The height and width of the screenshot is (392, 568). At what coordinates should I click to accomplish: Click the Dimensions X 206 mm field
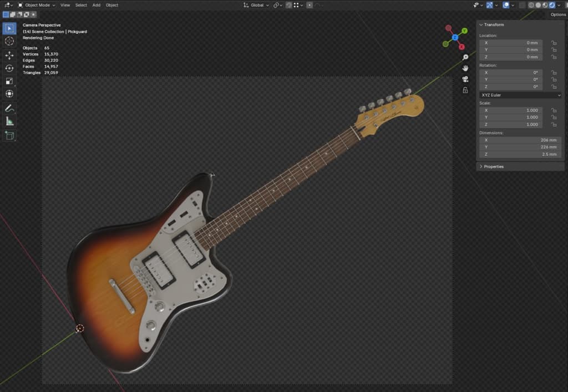(x=520, y=140)
